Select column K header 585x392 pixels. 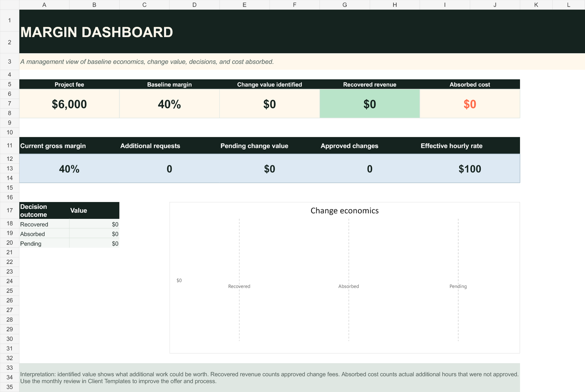(x=536, y=5)
